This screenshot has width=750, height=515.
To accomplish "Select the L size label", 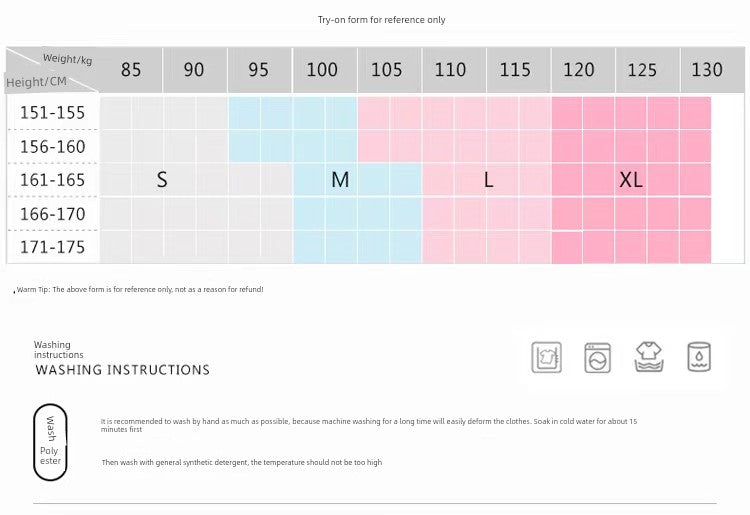I will point(488,180).
